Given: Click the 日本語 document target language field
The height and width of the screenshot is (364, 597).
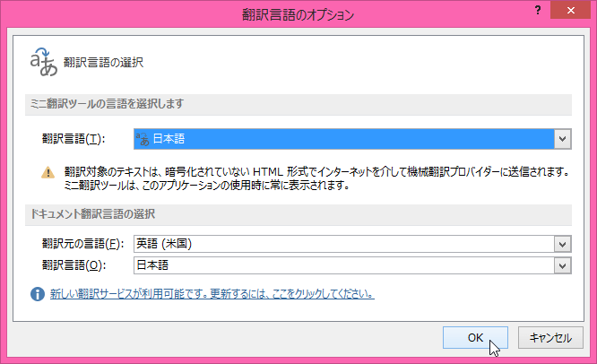Looking at the screenshot, I should coord(341,264).
